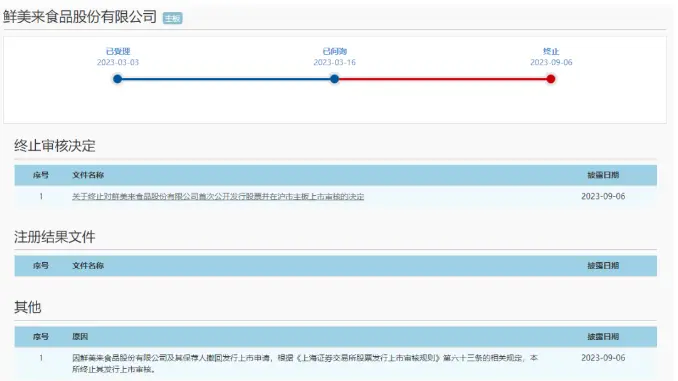Click 序号 header in the 其他 table
678x381 pixels.
click(41, 336)
